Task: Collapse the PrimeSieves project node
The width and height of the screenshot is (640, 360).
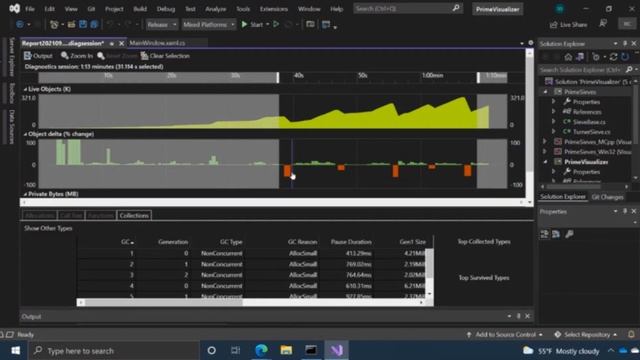Action: (x=546, y=92)
